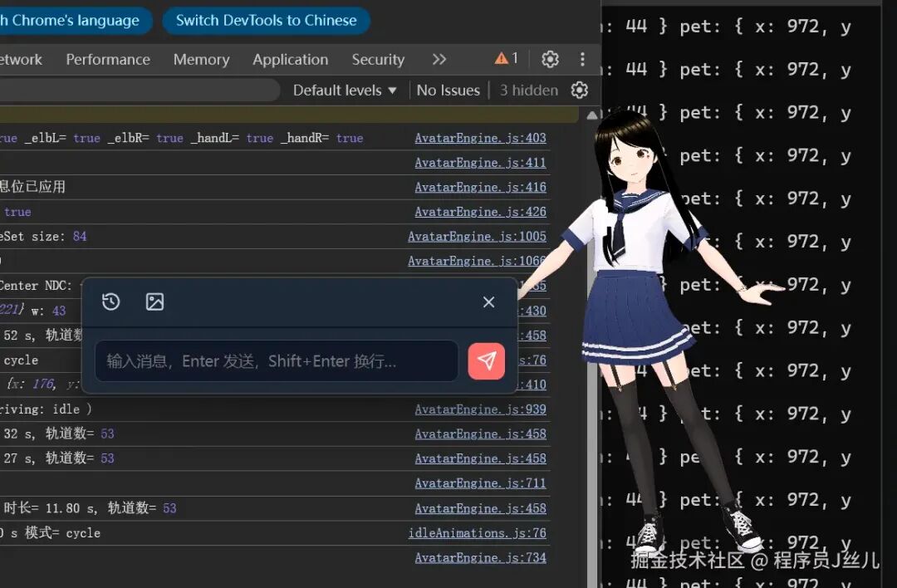This screenshot has width=897, height=588.
Task: Open the bottom idleAnimations.js:76 link
Action: coord(477,532)
